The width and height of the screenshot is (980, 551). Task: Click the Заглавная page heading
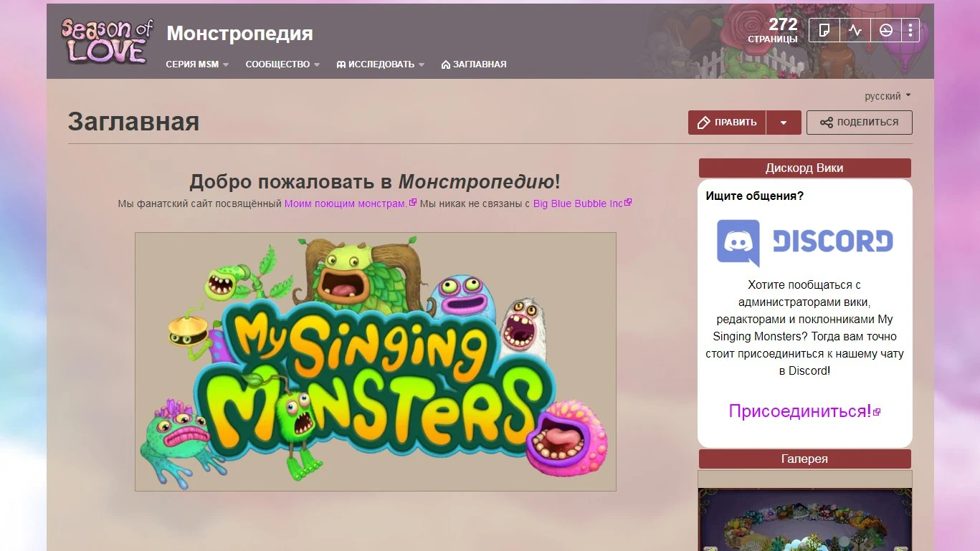(133, 122)
